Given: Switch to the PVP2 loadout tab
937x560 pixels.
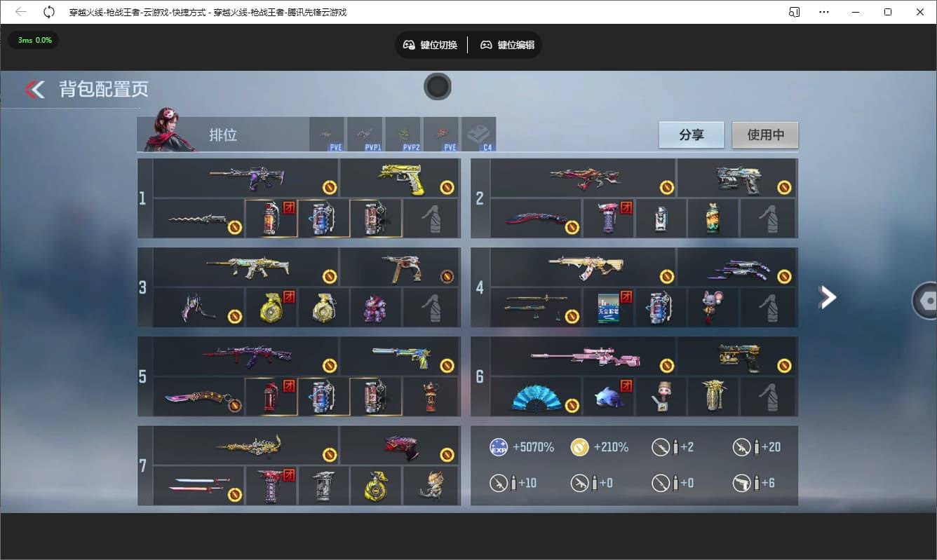Looking at the screenshot, I should (403, 134).
